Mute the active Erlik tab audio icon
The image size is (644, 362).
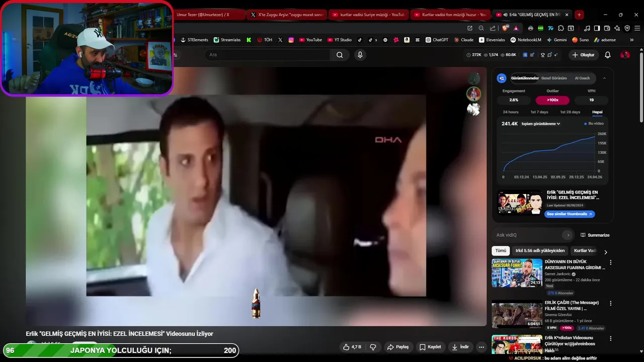505,15
